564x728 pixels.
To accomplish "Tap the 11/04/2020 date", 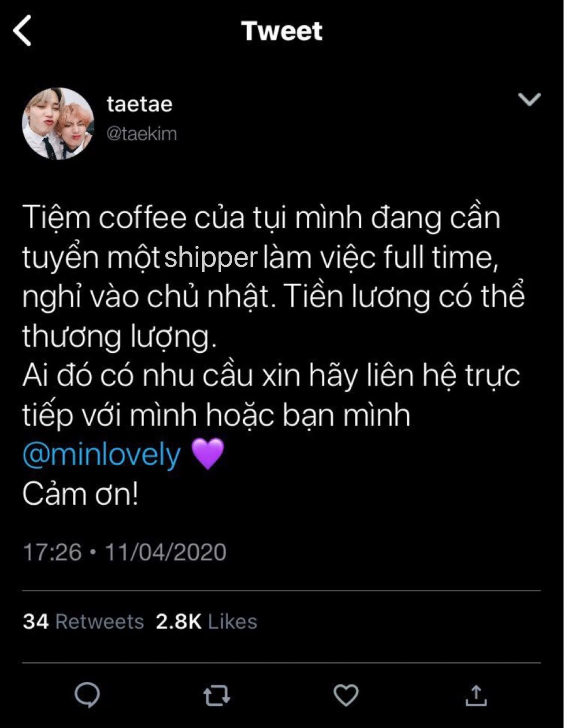I will (x=165, y=552).
